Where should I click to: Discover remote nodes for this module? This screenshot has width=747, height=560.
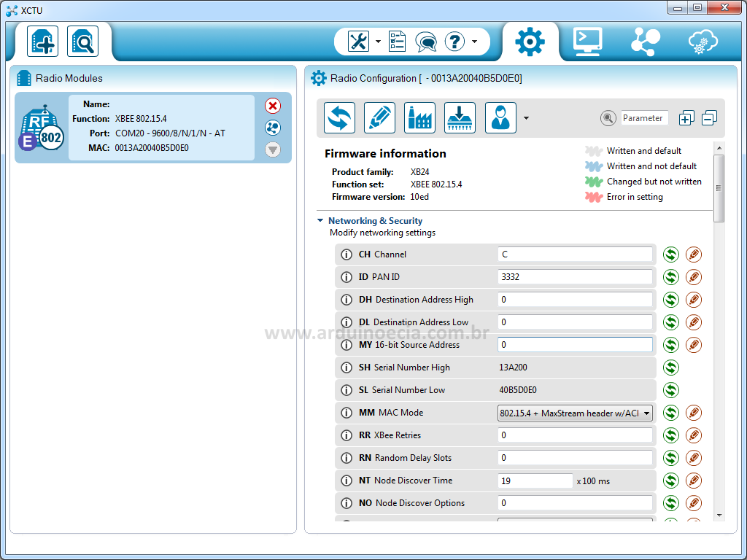273,128
